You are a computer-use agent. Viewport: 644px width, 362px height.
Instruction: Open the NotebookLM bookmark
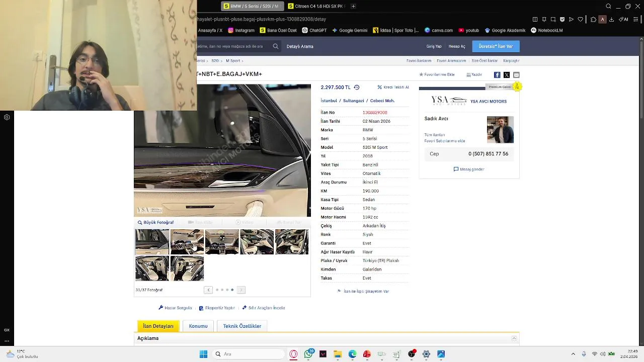546,30
